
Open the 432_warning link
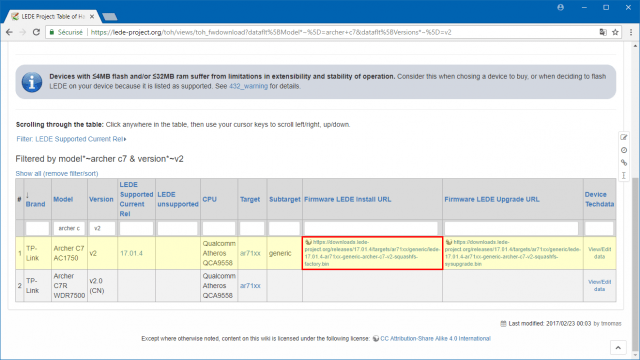coord(248,86)
